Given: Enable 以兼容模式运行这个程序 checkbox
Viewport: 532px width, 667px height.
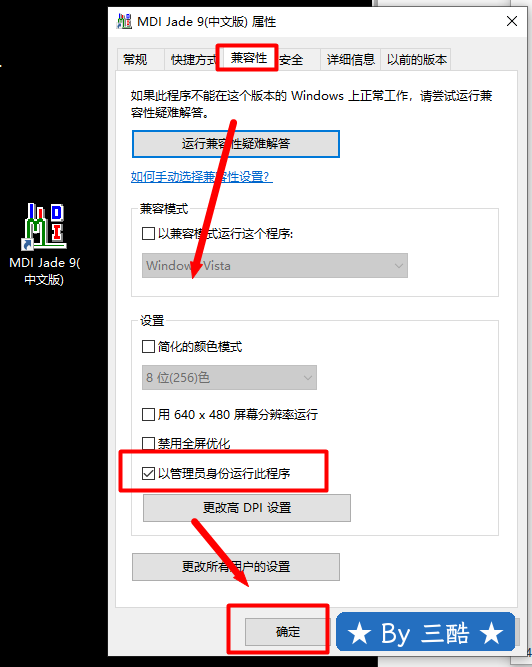Looking at the screenshot, I should point(148,234).
